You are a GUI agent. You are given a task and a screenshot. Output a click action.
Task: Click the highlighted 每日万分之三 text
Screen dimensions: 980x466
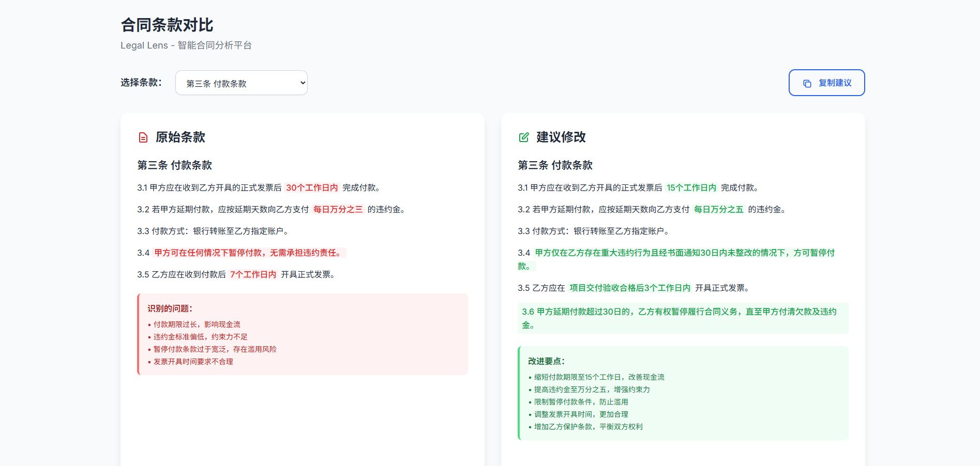338,209
